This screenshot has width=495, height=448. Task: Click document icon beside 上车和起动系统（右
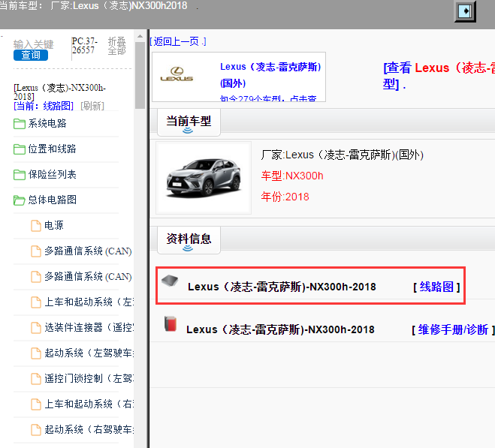point(36,404)
